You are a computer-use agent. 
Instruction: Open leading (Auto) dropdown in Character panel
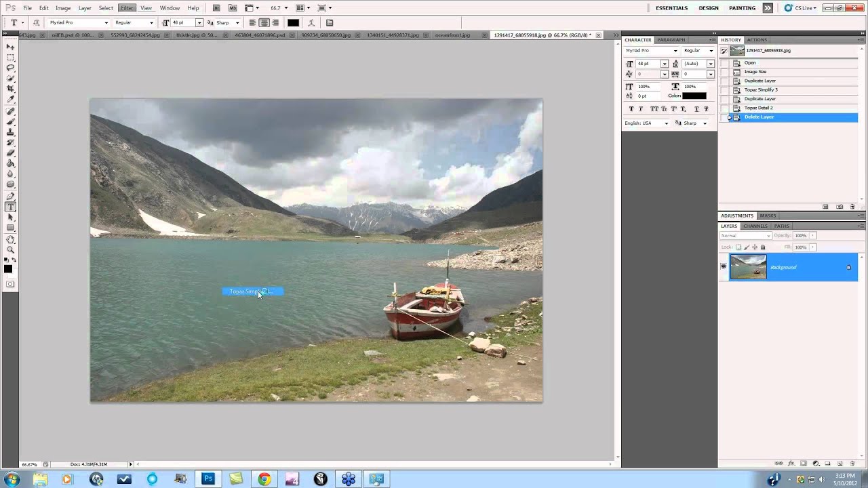coord(710,64)
